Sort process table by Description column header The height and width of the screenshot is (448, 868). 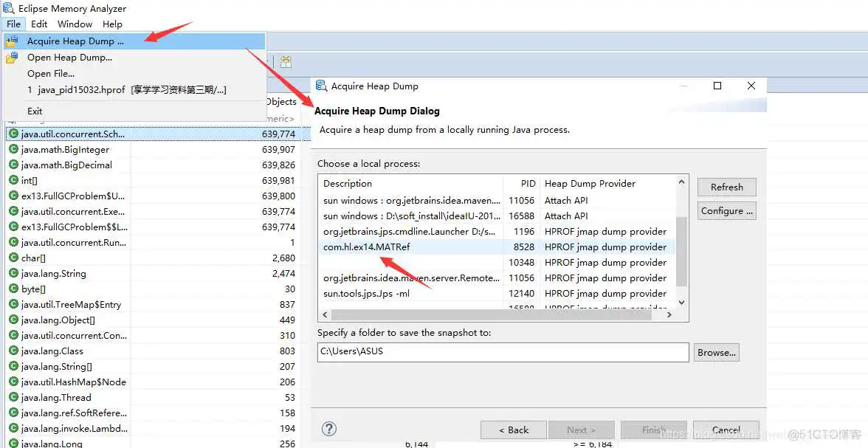click(410, 183)
